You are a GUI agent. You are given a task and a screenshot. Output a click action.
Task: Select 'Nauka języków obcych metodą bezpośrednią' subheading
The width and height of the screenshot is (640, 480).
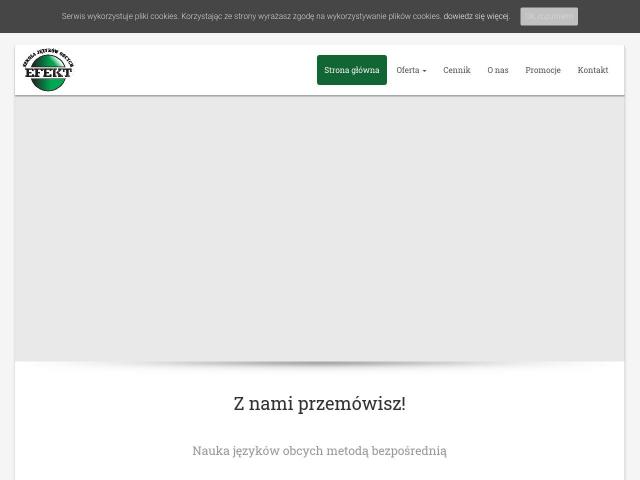[x=320, y=451]
